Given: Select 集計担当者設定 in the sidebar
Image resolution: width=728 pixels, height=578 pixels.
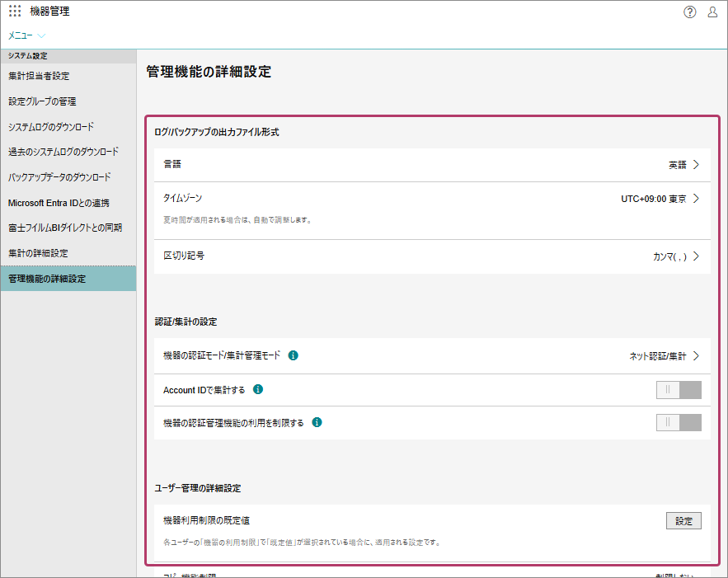Looking at the screenshot, I should click(39, 76).
